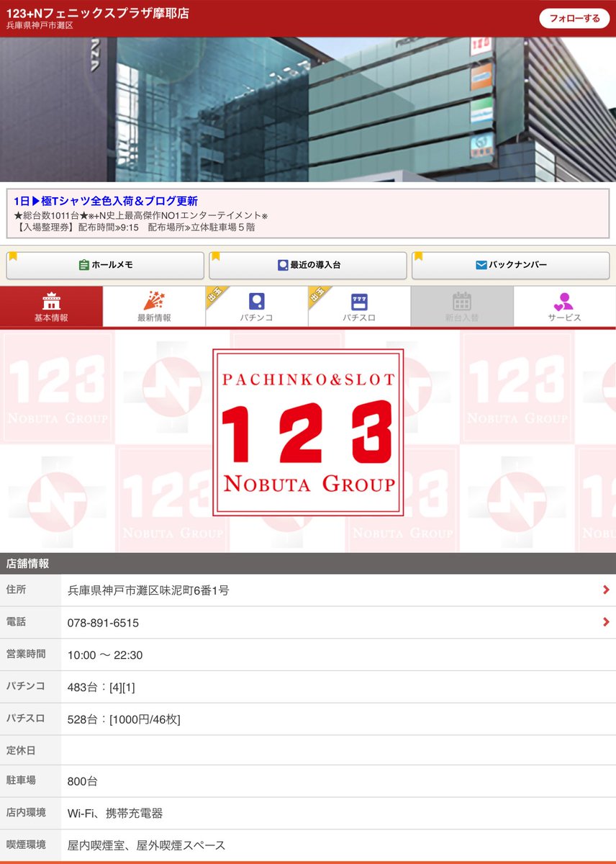Open バックナンバー button
616x864 pixels.
point(510,265)
